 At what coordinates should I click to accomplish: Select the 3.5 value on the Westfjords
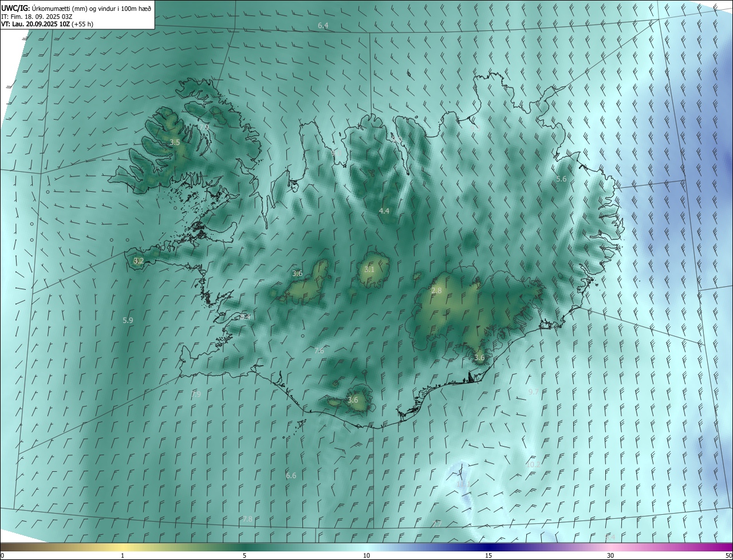point(175,142)
